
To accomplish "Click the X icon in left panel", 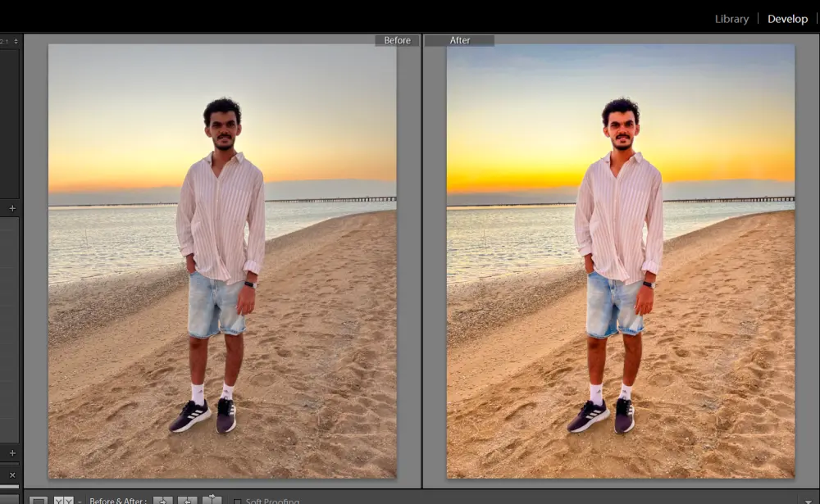I will 12,474.
